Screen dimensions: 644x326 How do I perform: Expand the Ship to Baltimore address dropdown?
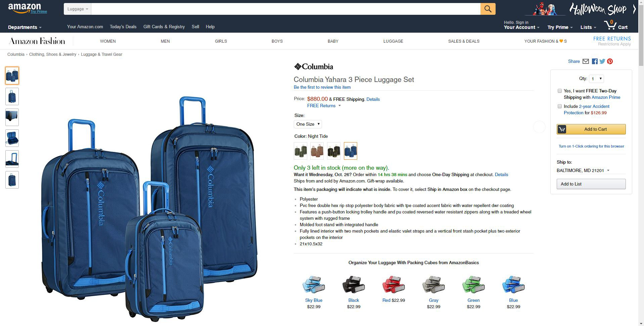coord(583,170)
